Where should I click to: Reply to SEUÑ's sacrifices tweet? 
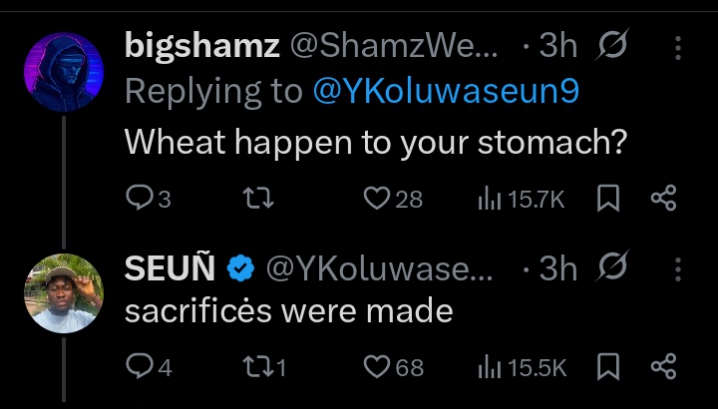click(x=137, y=367)
